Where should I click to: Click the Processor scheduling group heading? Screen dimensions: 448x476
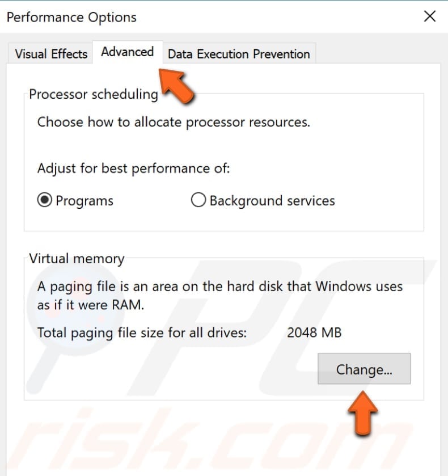(x=93, y=94)
